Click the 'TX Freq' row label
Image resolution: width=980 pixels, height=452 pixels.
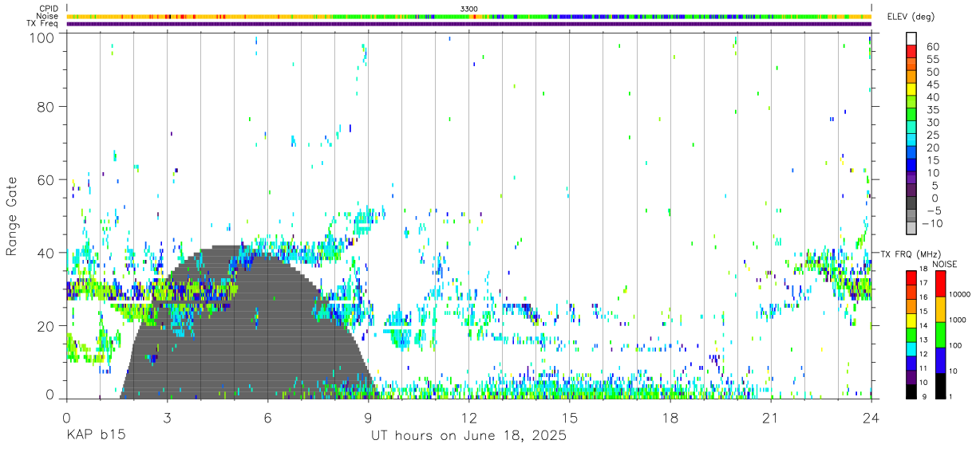click(43, 24)
